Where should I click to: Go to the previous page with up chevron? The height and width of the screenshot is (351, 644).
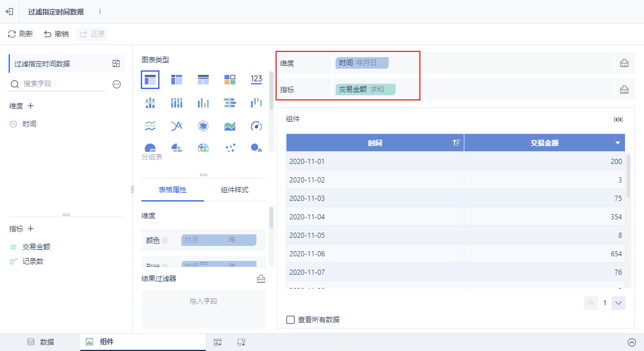pos(591,303)
